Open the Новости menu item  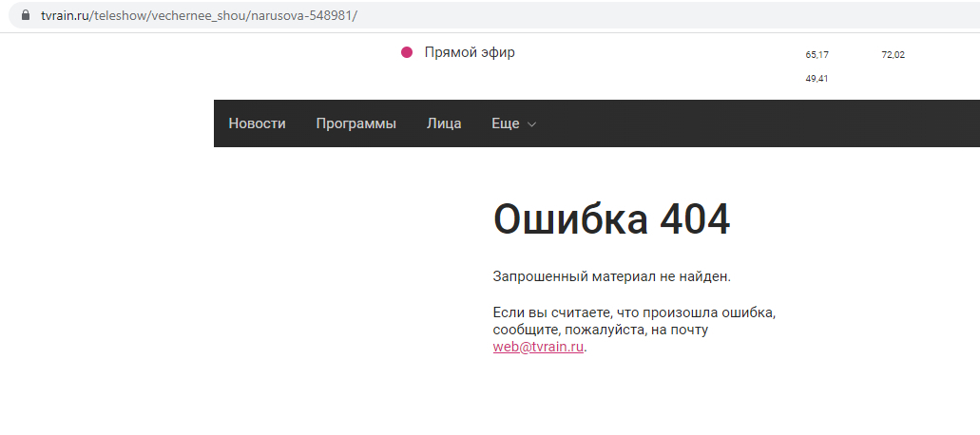pos(257,123)
